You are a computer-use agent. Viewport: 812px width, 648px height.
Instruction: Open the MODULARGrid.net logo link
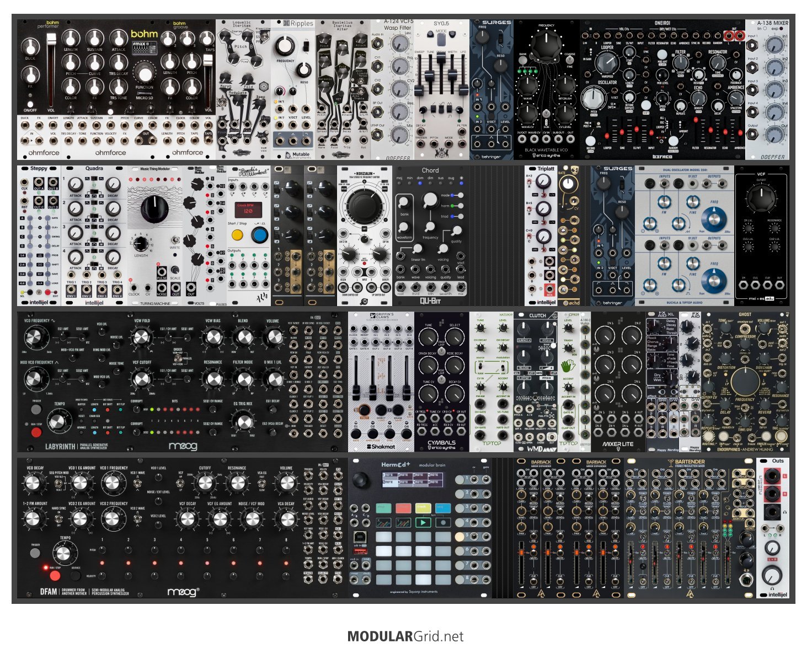(x=405, y=636)
